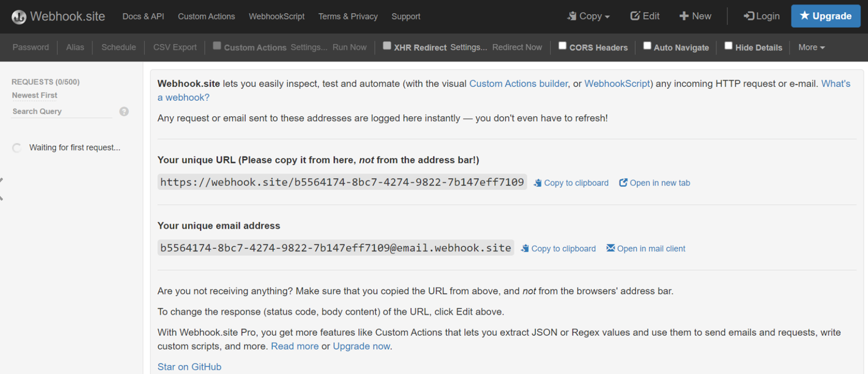Click the Login button

(x=762, y=16)
